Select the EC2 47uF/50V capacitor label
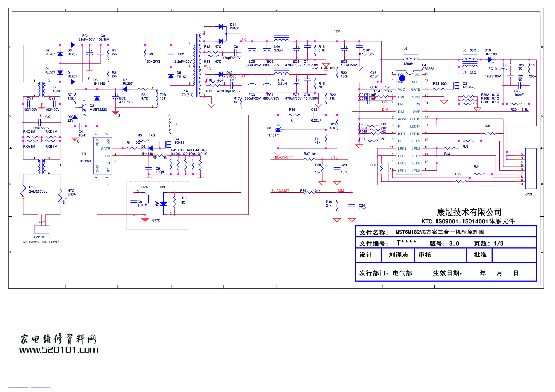This screenshot has width=555, height=392. coord(126,100)
